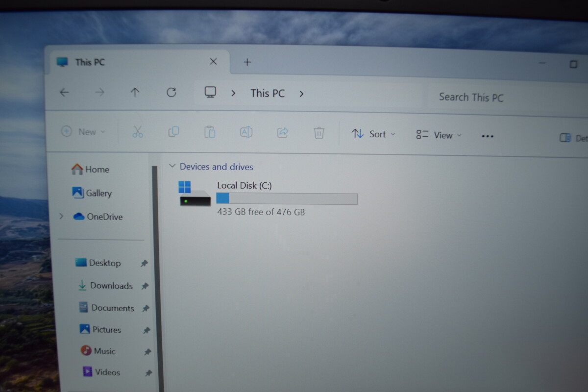Open the pinned Pictures folder
This screenshot has width=588, height=392.
(x=100, y=330)
